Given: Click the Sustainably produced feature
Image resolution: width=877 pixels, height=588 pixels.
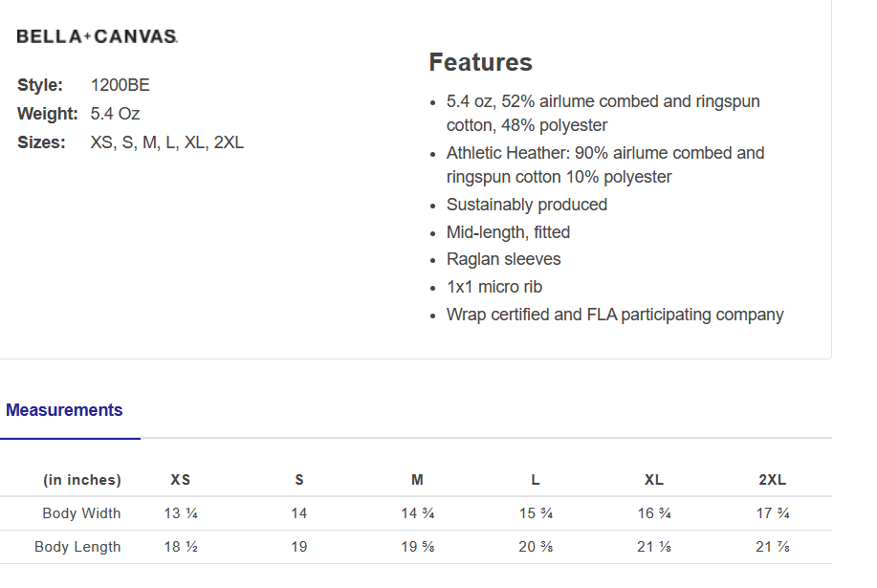Looking at the screenshot, I should [x=527, y=205].
